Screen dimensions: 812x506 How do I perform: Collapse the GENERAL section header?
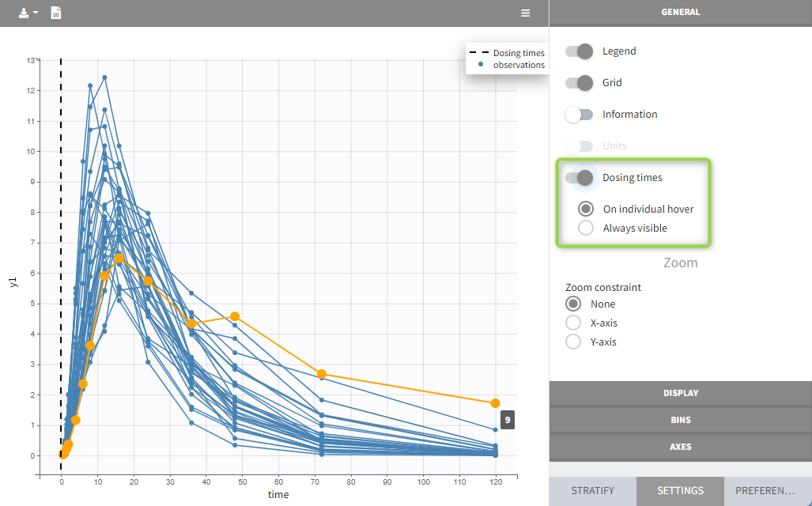pyautogui.click(x=680, y=13)
